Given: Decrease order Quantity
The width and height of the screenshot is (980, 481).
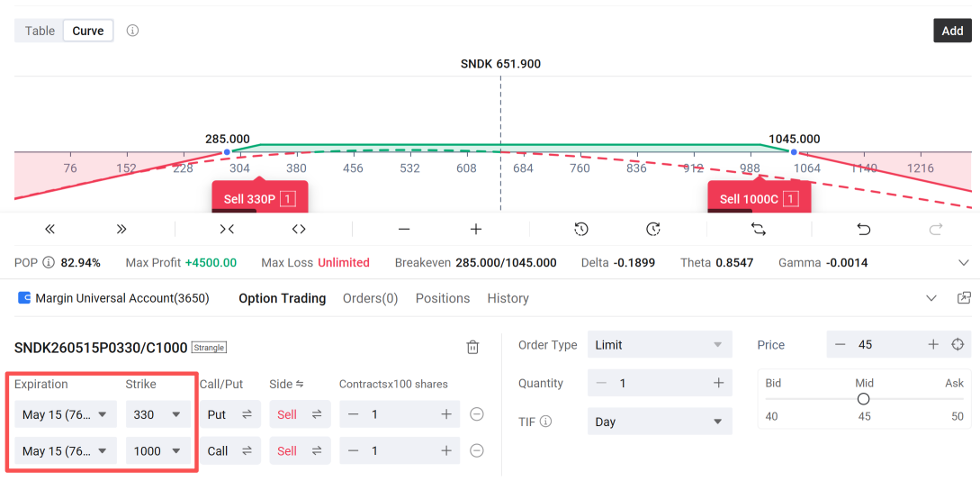Looking at the screenshot, I should tap(601, 383).
